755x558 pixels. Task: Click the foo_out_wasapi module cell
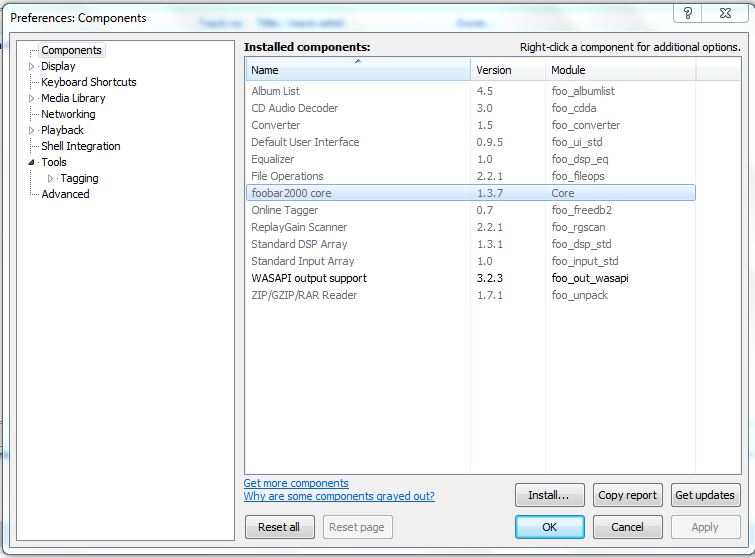pos(590,278)
